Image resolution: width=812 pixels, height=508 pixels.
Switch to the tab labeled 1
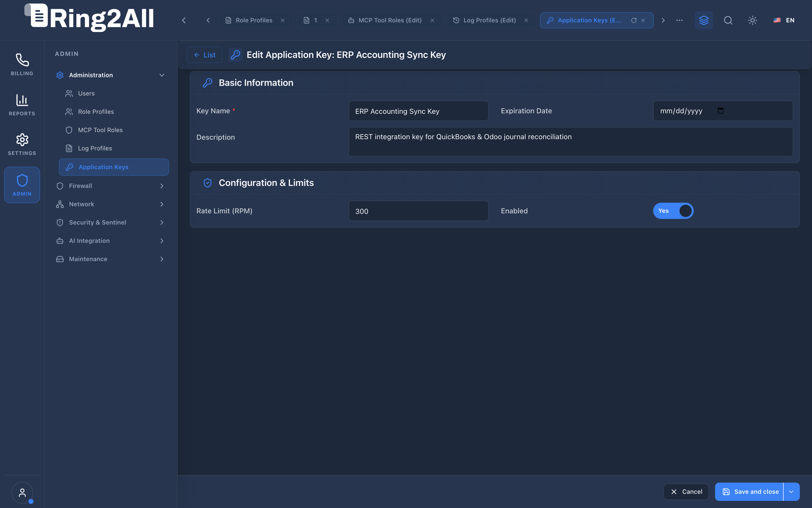coord(317,20)
